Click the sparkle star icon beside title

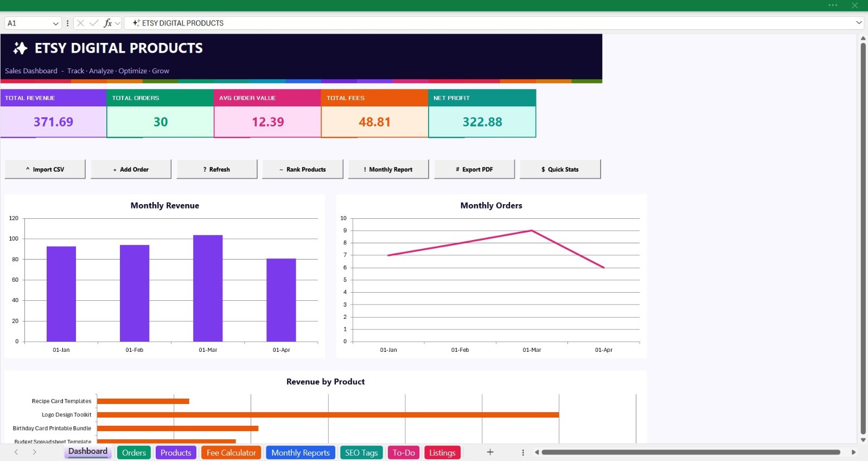[x=20, y=48]
